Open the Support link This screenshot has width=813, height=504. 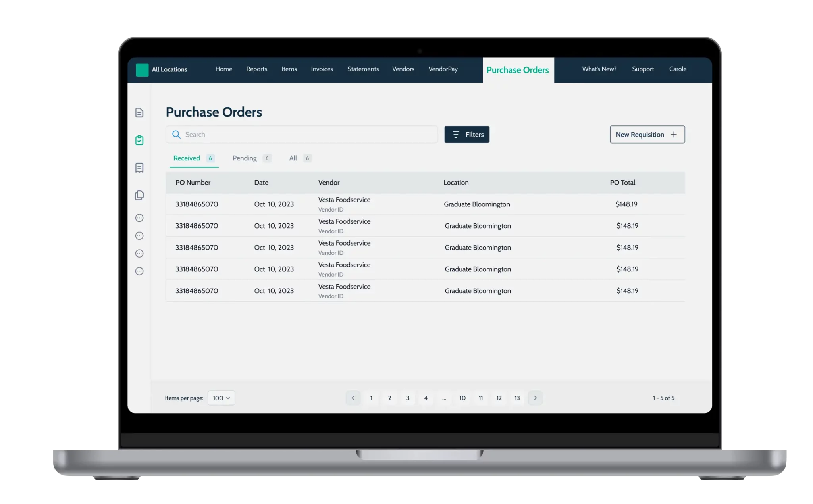[642, 69]
